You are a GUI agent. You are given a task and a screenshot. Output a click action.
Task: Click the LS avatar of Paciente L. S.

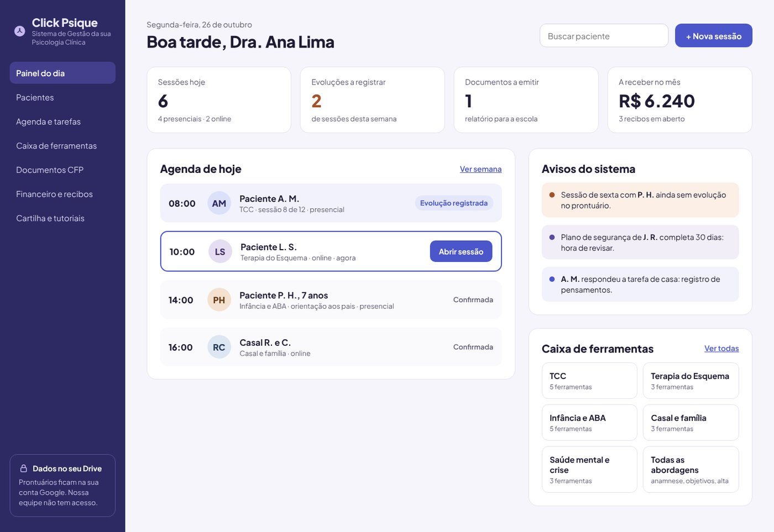pyautogui.click(x=220, y=252)
